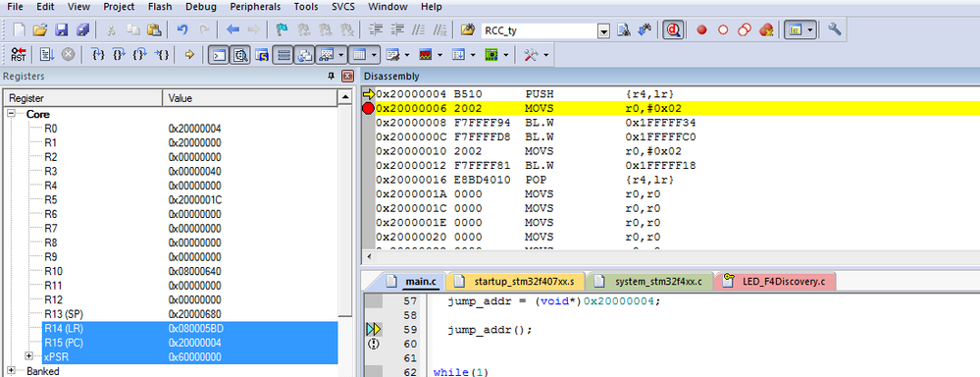
Task: Open the Peripherals menu
Action: coord(255,7)
